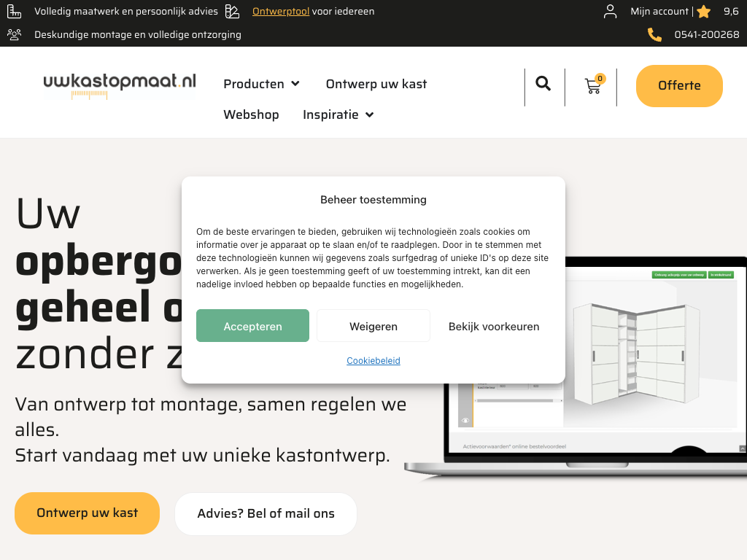This screenshot has height=560, width=747.
Task: Open Bekijk voorkeuren cookie preferences
Action: coord(494,326)
